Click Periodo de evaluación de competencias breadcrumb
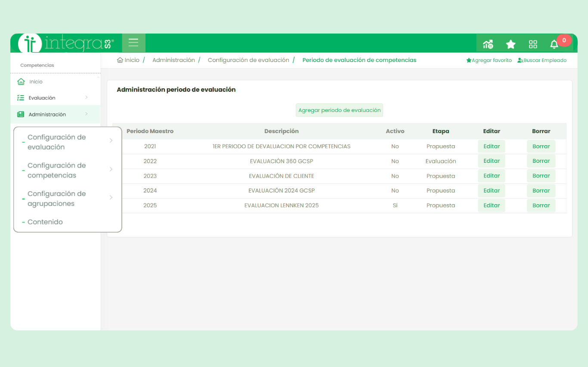 (x=359, y=60)
